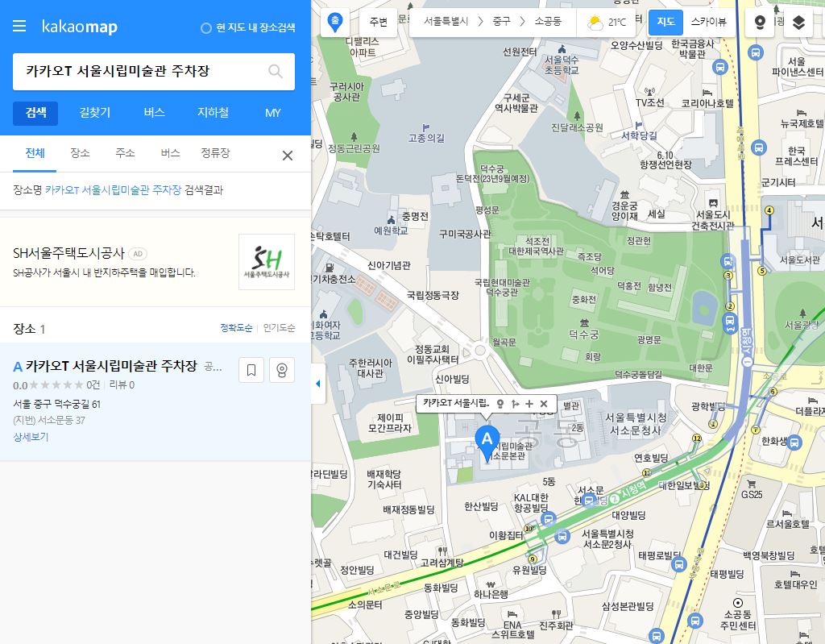Open the SH서울주택도시공사 ad title
This screenshot has height=644, width=825.
pyautogui.click(x=68, y=253)
